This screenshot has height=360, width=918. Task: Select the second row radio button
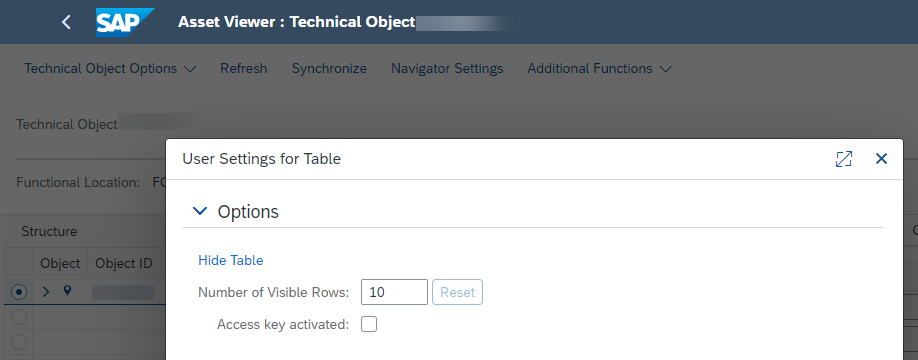tap(19, 317)
